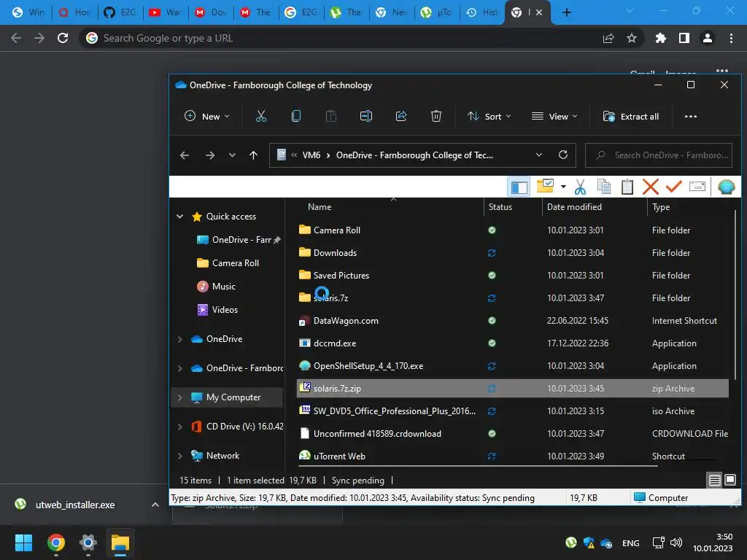
Task: Switch to the History Chrome tab
Action: coord(482,12)
